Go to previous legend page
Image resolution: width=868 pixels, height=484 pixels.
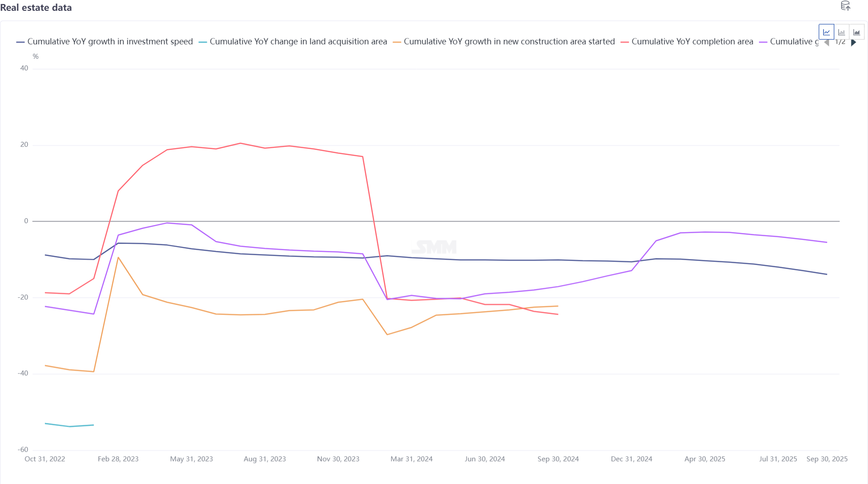click(827, 43)
